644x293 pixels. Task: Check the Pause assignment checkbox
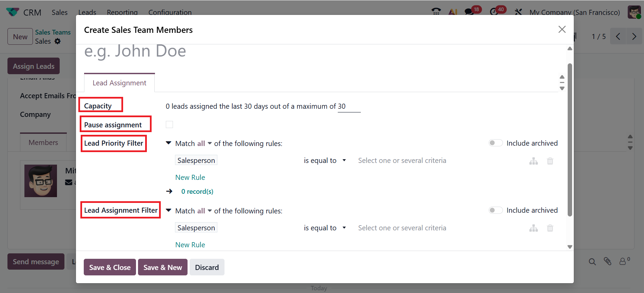click(169, 125)
